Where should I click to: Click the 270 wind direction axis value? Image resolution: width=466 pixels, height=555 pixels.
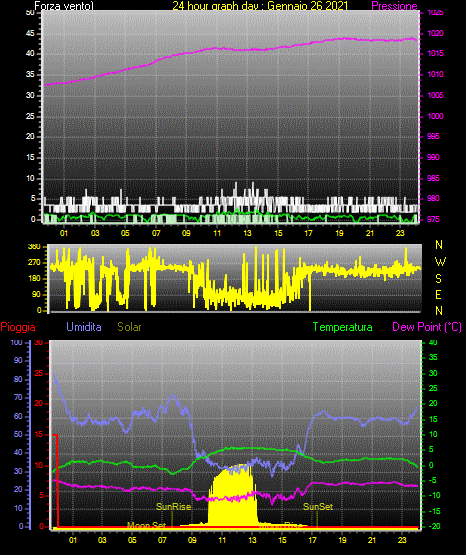click(34, 263)
